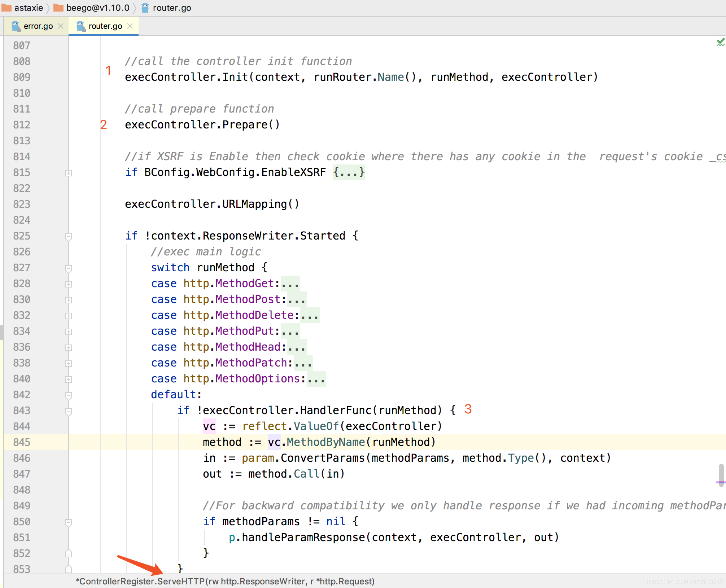Click method.Call(in) on line 847
The width and height of the screenshot is (726, 588).
[x=296, y=474]
